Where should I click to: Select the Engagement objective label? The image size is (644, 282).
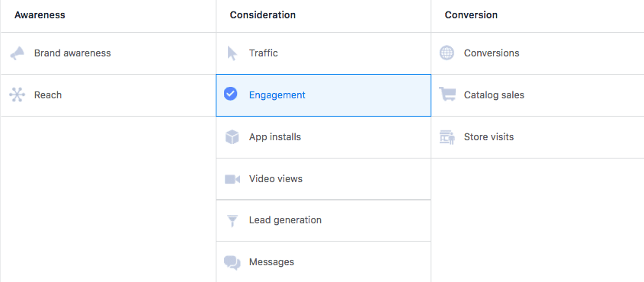(277, 95)
